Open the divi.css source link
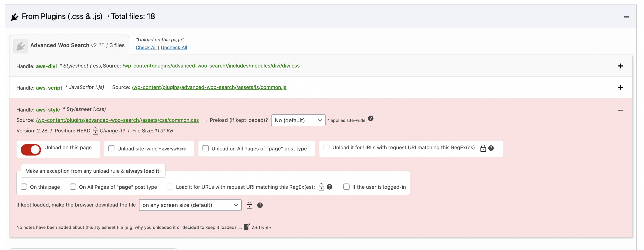This screenshot has height=250, width=644. pyautogui.click(x=211, y=66)
